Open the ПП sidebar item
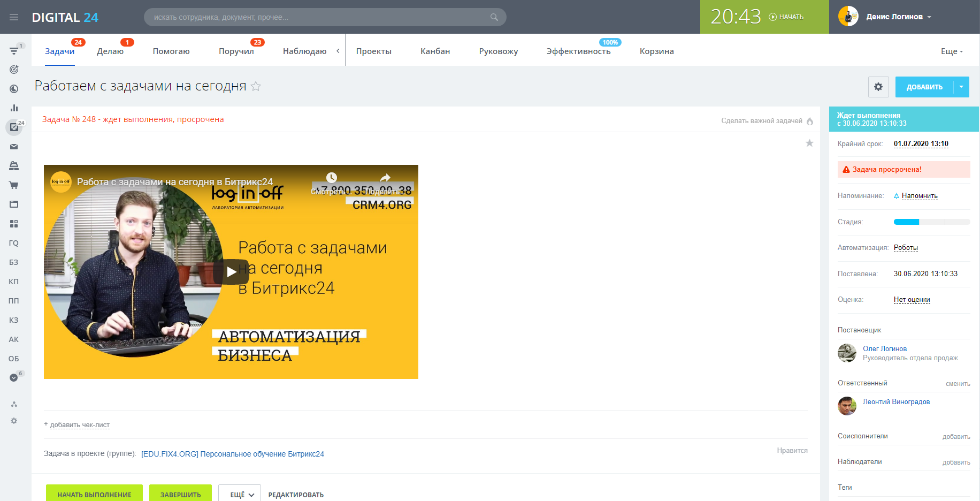 (x=14, y=301)
